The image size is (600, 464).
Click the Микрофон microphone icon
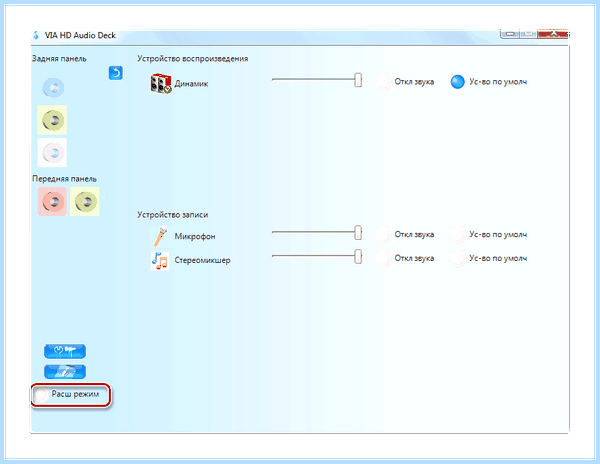(160, 236)
